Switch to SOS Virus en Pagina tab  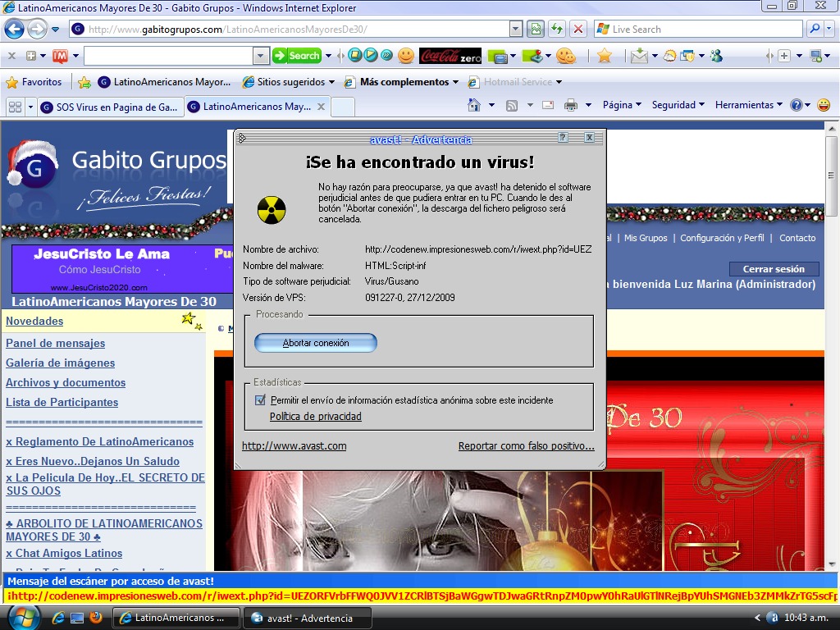point(108,107)
